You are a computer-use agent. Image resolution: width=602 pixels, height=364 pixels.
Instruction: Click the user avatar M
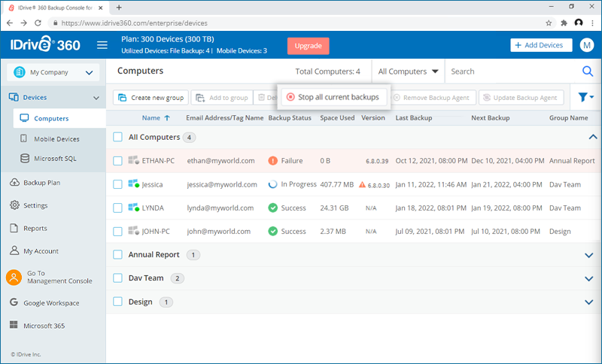click(587, 45)
